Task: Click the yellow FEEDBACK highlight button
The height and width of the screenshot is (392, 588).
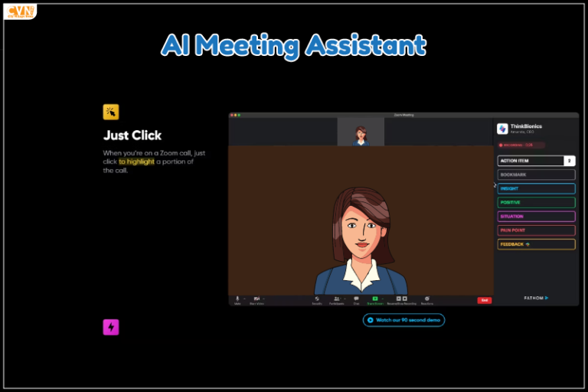Action: point(536,244)
